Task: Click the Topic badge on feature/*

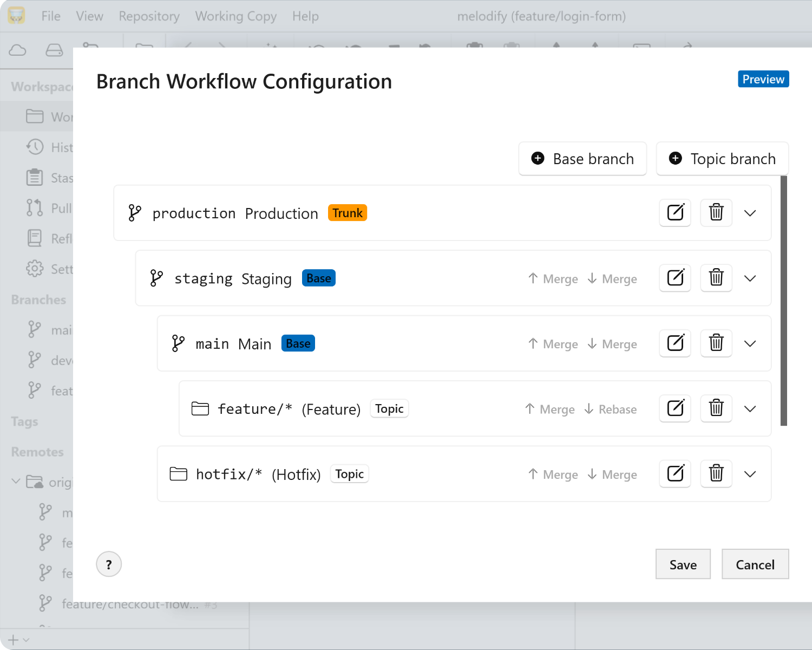Action: coord(389,408)
